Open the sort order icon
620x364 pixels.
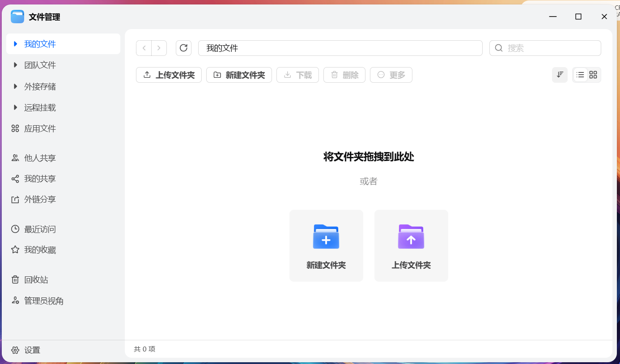560,75
